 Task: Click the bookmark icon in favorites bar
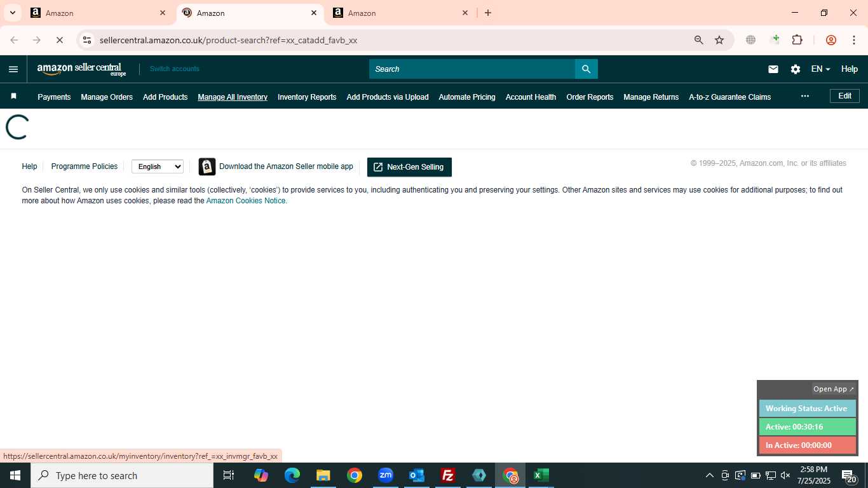[13, 97]
